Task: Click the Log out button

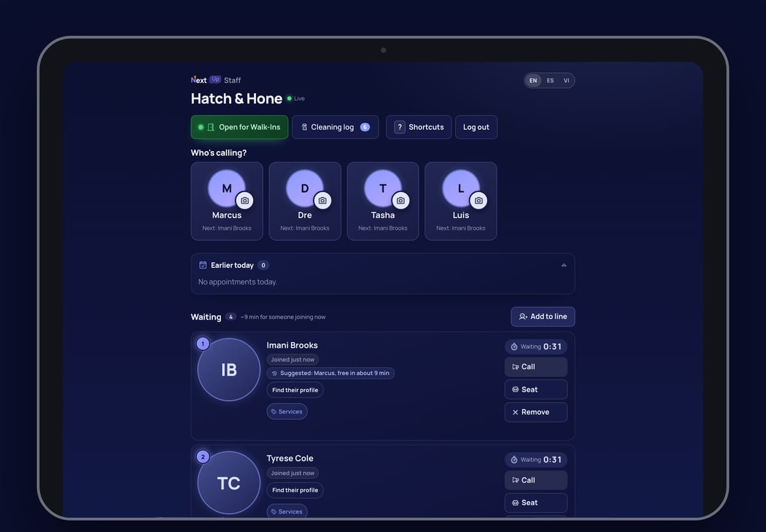Action: pyautogui.click(x=476, y=127)
